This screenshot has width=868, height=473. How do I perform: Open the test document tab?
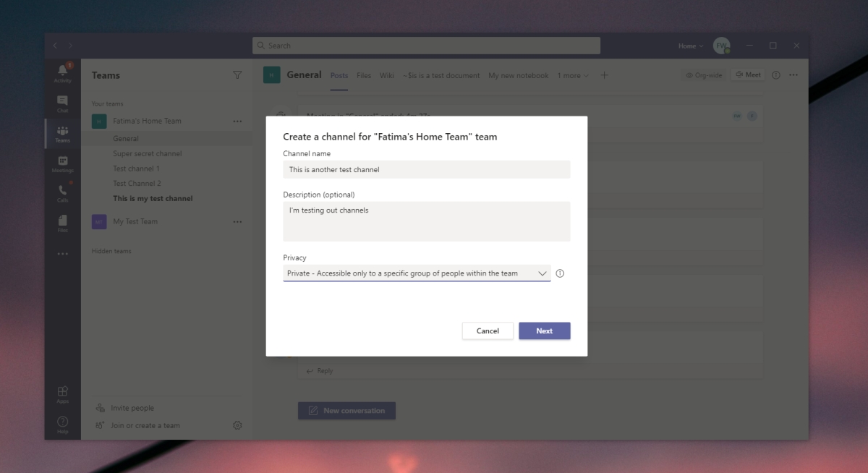441,75
